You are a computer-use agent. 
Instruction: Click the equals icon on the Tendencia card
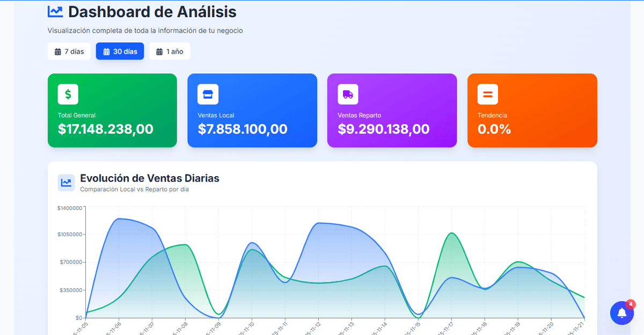point(487,93)
